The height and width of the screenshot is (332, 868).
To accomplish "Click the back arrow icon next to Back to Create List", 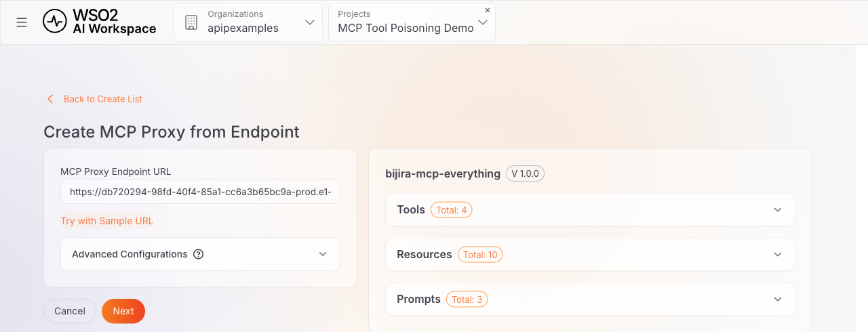I will (x=50, y=99).
